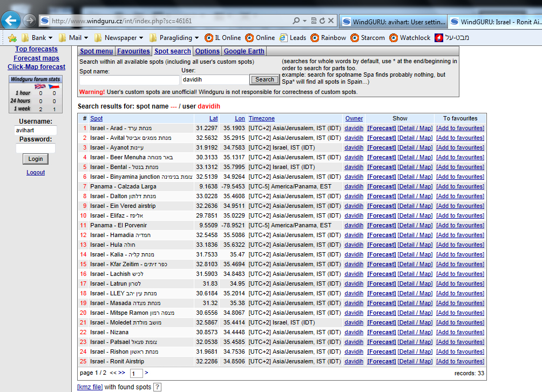The width and height of the screenshot is (542, 392).
Task: Click the Czech flag in forum stats
Action: pos(54,86)
